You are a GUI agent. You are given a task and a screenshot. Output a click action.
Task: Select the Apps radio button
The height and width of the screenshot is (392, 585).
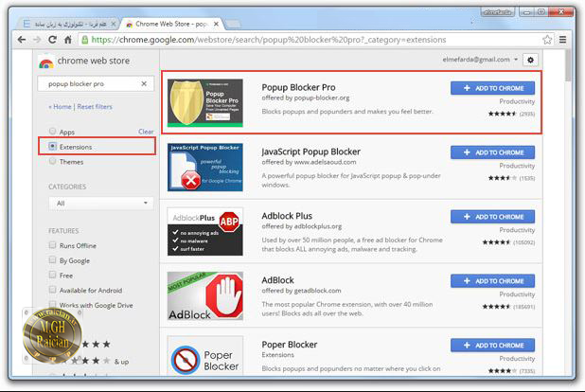pyautogui.click(x=53, y=131)
